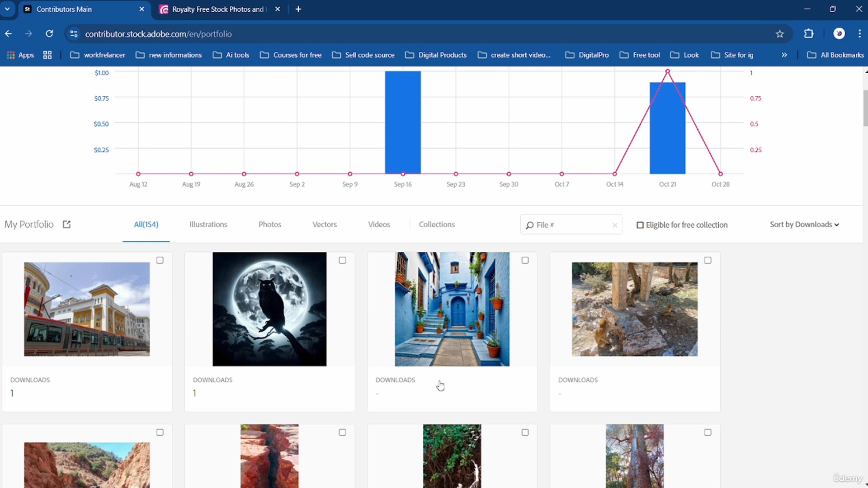Open the Sell code source bookmark folder
The image size is (868, 488).
363,55
